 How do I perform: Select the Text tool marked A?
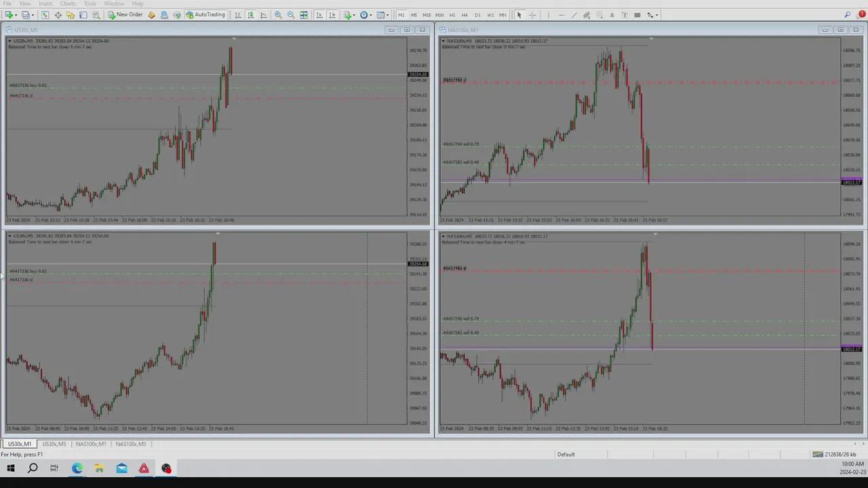pos(612,15)
